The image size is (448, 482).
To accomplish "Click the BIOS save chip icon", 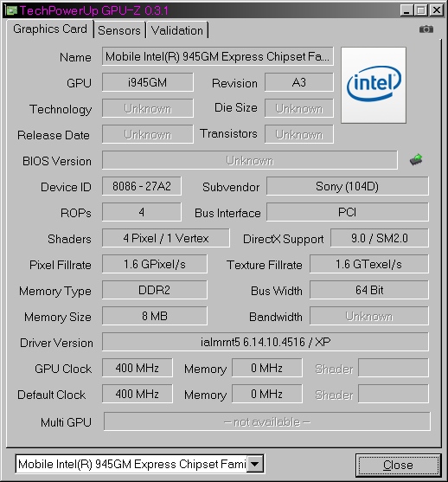I will 416,160.
